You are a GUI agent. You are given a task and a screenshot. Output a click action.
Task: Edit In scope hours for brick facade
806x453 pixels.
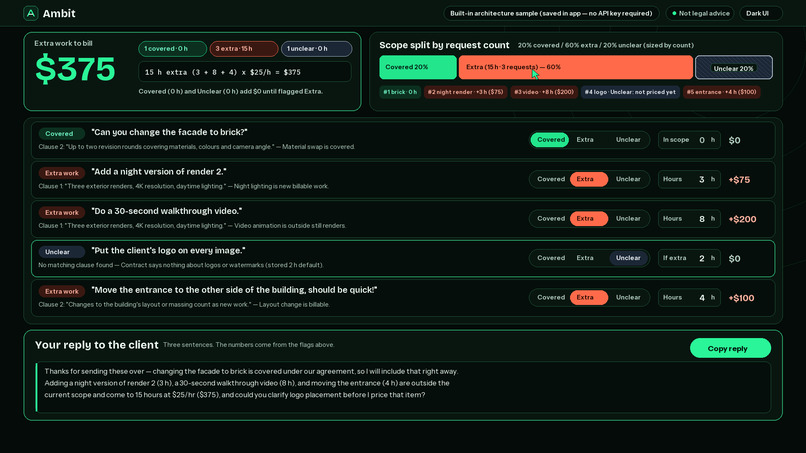point(689,140)
